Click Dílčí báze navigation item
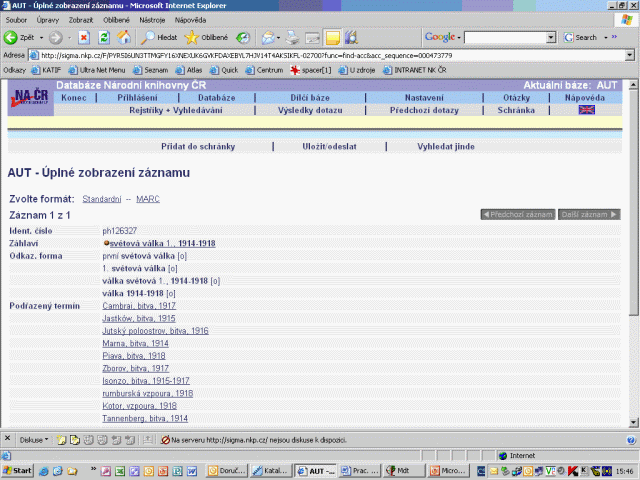Screen dimensions: 640x480 [x=310, y=98]
